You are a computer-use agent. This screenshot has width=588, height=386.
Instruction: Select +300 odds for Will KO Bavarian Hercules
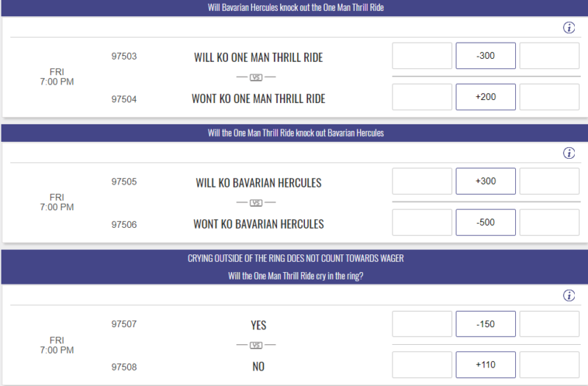coord(486,181)
